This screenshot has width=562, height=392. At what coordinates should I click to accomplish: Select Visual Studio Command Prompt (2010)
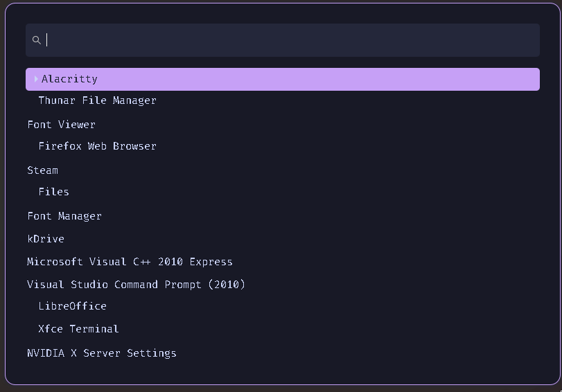click(136, 285)
